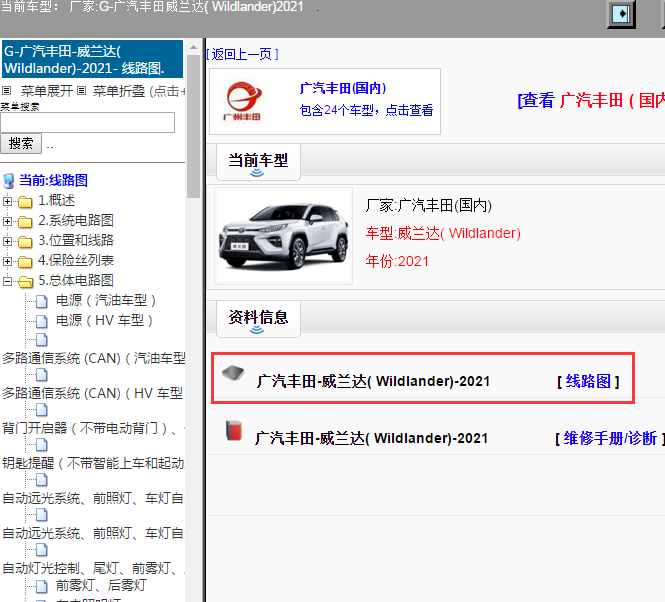Click the page icon of 电源（HV 车型）

click(42, 321)
